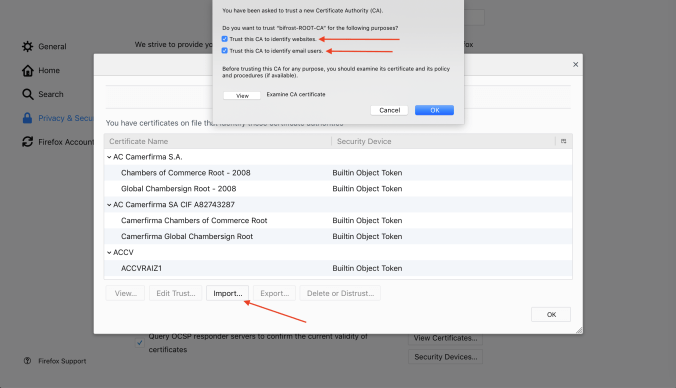Select Chambers of Commerce Root - 2008 row
Image resolution: width=676 pixels, height=388 pixels.
tap(338, 172)
